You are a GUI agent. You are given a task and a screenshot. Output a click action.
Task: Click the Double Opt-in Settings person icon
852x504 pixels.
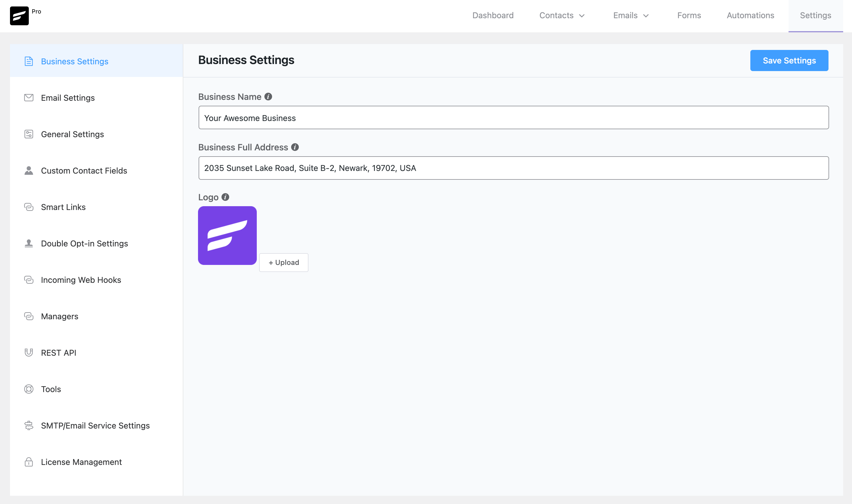(x=28, y=243)
